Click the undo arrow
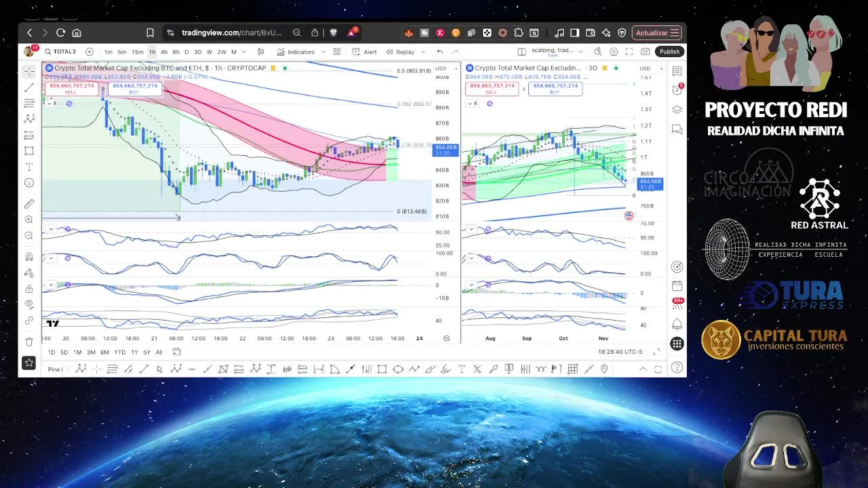Viewport: 868px width, 488px height. click(440, 52)
